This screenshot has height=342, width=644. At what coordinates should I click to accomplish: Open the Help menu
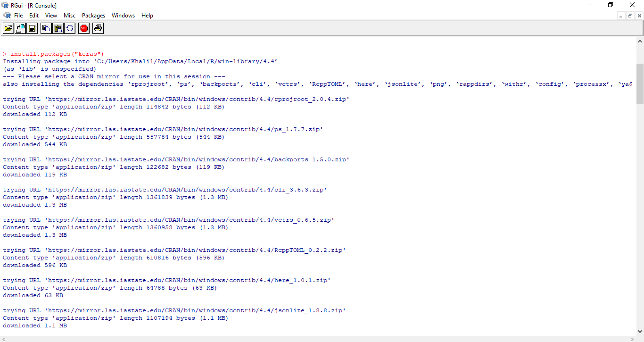(147, 16)
